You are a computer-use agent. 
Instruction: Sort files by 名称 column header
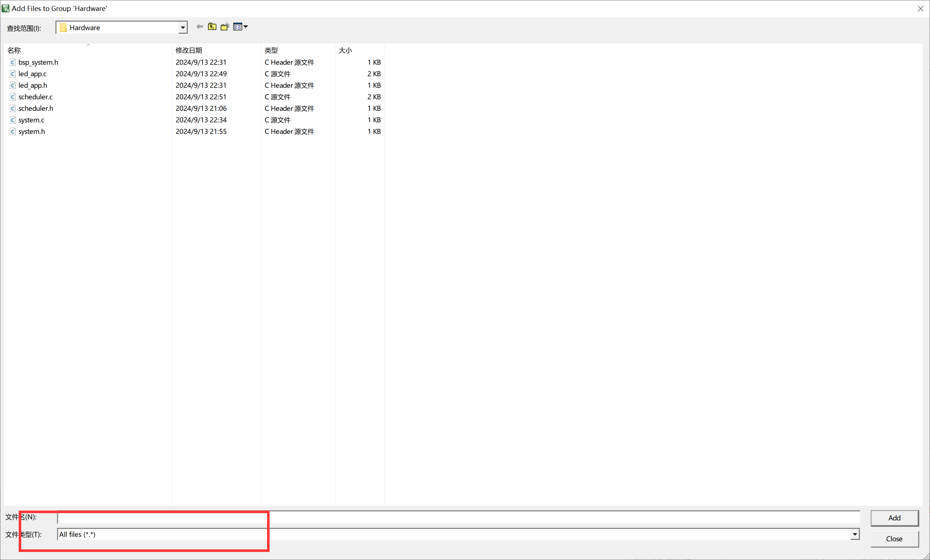[x=14, y=50]
